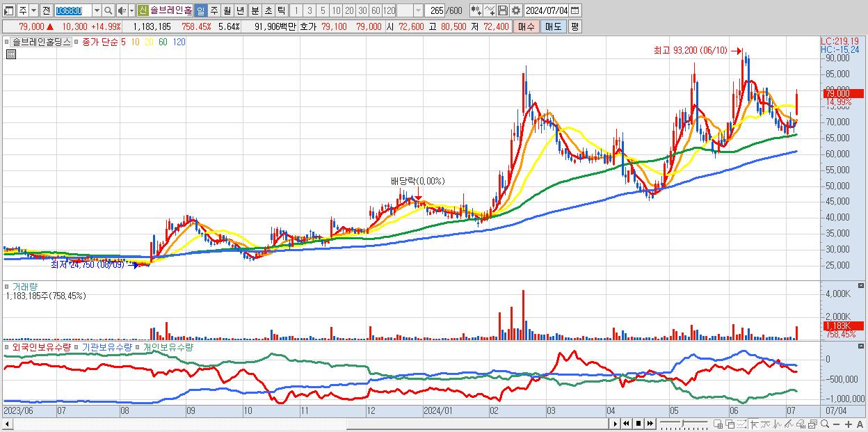Click the speaker sound icon in toolbar
The image size is (868, 432).
click(x=122, y=10)
